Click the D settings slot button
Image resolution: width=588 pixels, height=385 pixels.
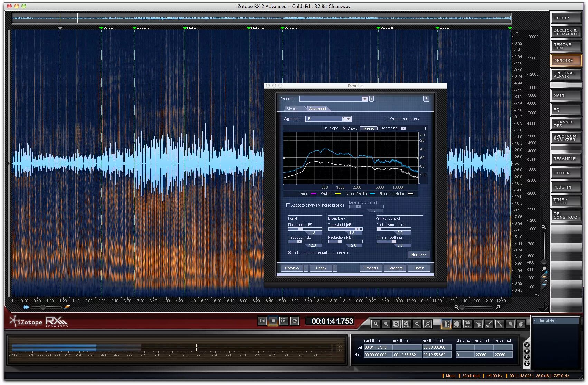pyautogui.click(x=527, y=364)
